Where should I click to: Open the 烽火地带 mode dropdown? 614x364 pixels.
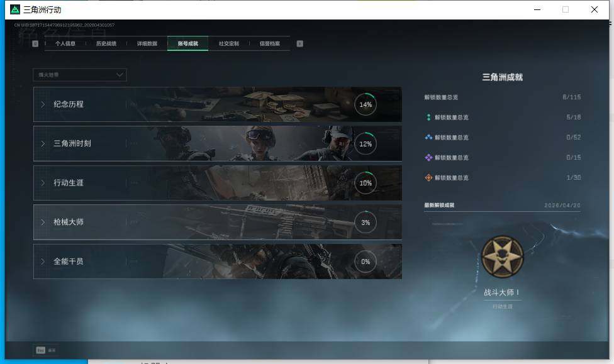(x=80, y=75)
